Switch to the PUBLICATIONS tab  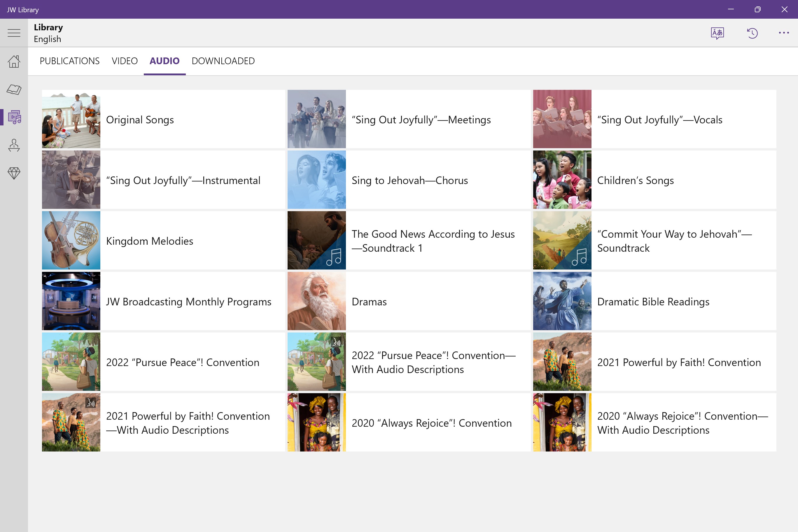coord(69,61)
